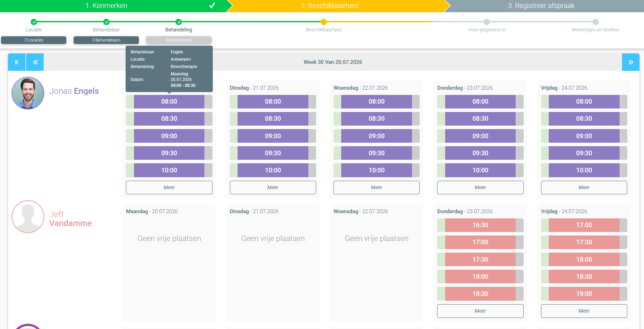Show previous week using double-left arrow
Viewport: 644px width, 329px height.
[x=35, y=62]
